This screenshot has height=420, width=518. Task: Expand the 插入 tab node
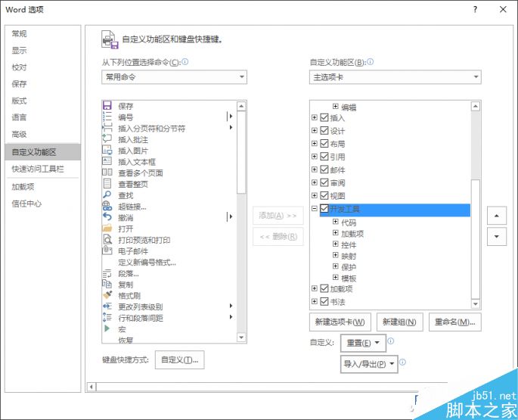[315, 117]
